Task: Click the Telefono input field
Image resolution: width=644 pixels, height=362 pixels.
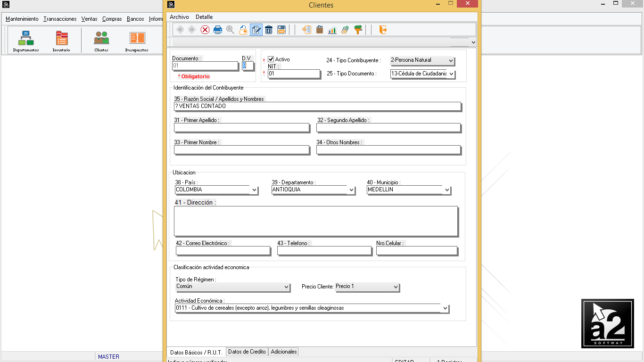Action: click(324, 251)
